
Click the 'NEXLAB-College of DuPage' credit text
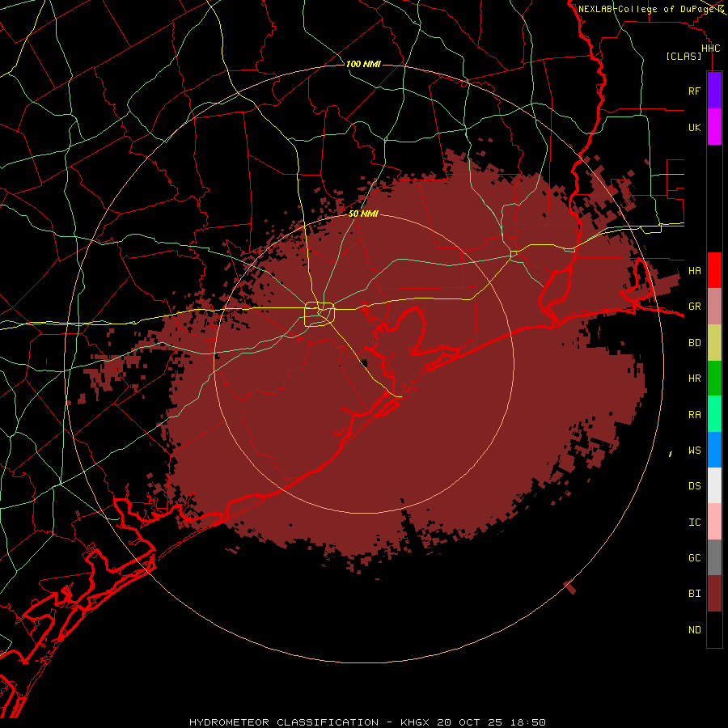tap(646, 9)
